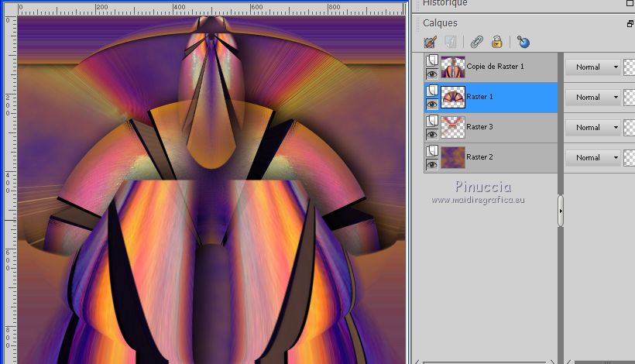635x364 pixels.
Task: Open blend mode dropdown for Raster 1
Action: click(x=593, y=97)
